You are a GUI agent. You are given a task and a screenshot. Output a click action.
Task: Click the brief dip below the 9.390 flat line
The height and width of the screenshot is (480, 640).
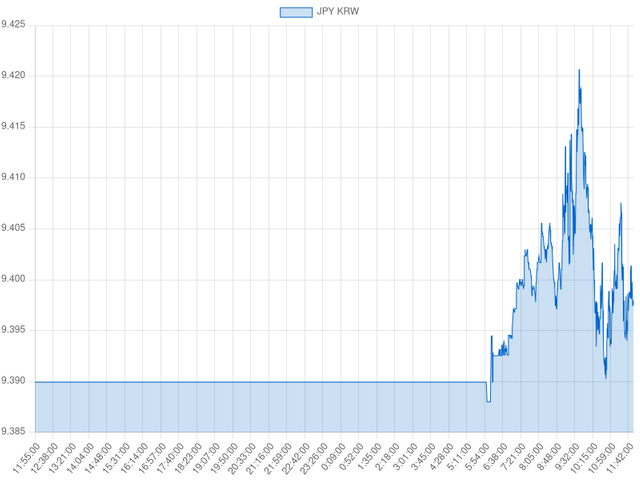[x=488, y=401]
